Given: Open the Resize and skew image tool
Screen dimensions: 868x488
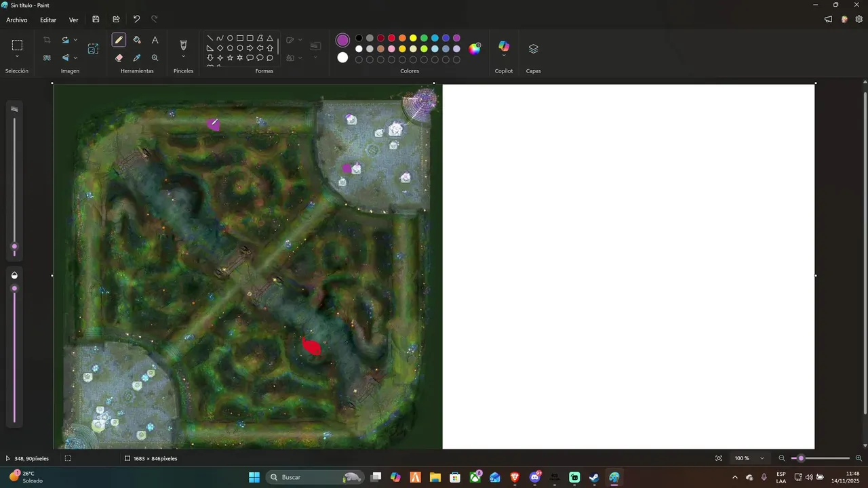Looking at the screenshot, I should point(93,49).
